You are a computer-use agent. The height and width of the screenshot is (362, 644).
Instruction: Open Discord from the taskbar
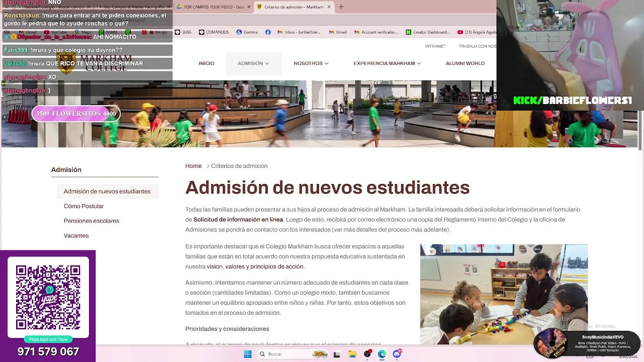[x=397, y=354]
